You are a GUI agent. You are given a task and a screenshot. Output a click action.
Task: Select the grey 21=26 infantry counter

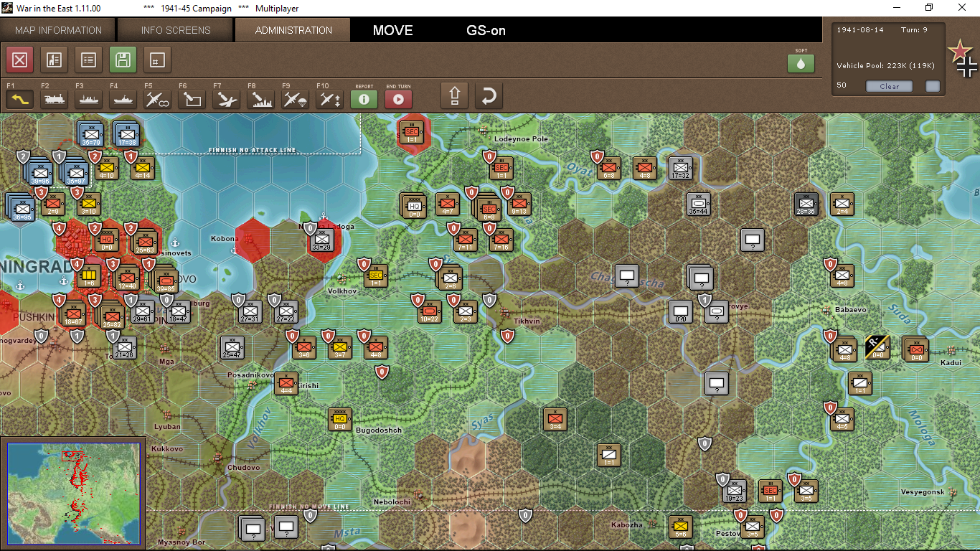click(125, 347)
